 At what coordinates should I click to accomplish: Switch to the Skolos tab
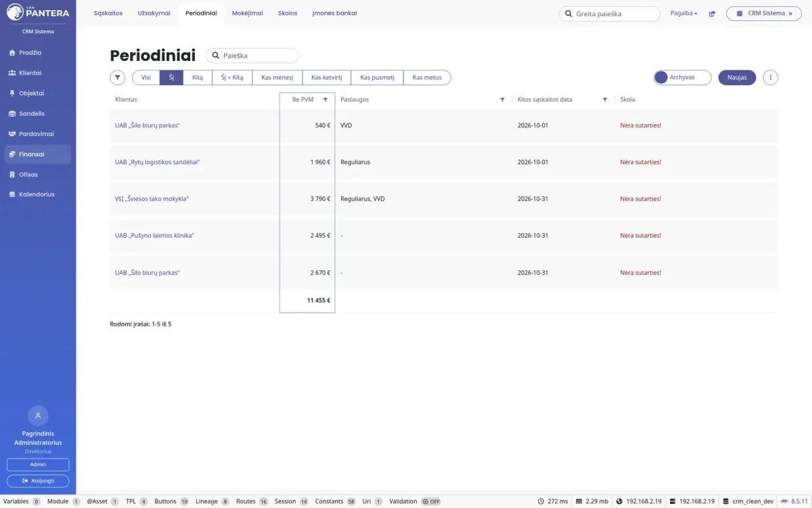[x=288, y=14]
